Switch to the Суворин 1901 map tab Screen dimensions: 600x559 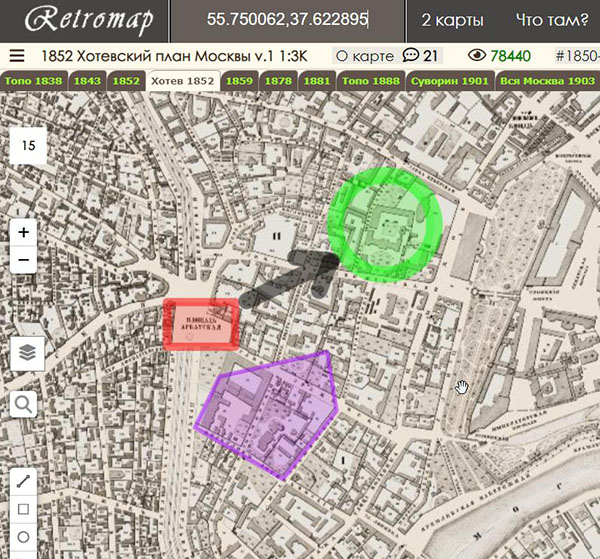pos(450,81)
